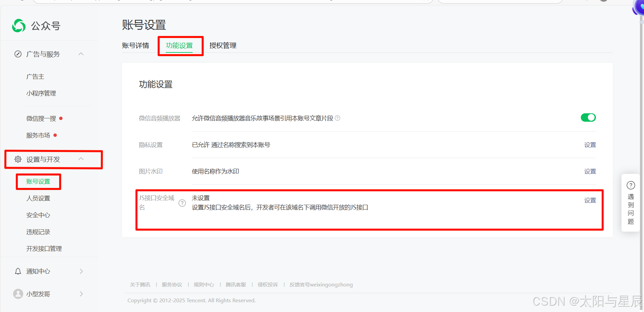Click the 广告与服务 section header

[x=49, y=54]
